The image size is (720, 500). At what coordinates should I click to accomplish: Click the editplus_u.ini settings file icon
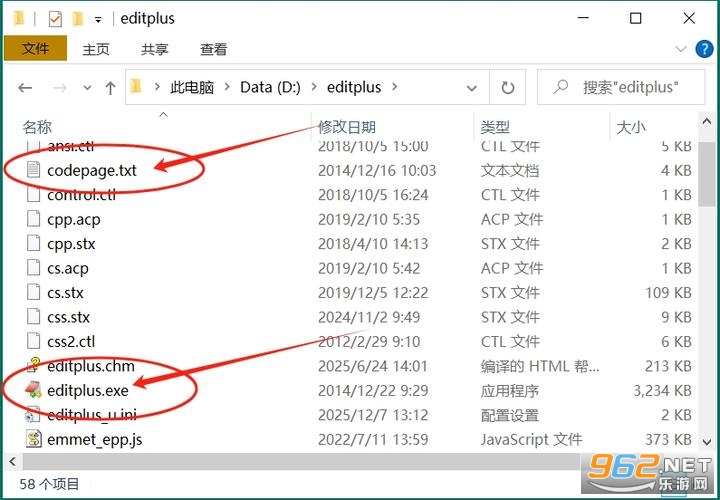[33, 415]
